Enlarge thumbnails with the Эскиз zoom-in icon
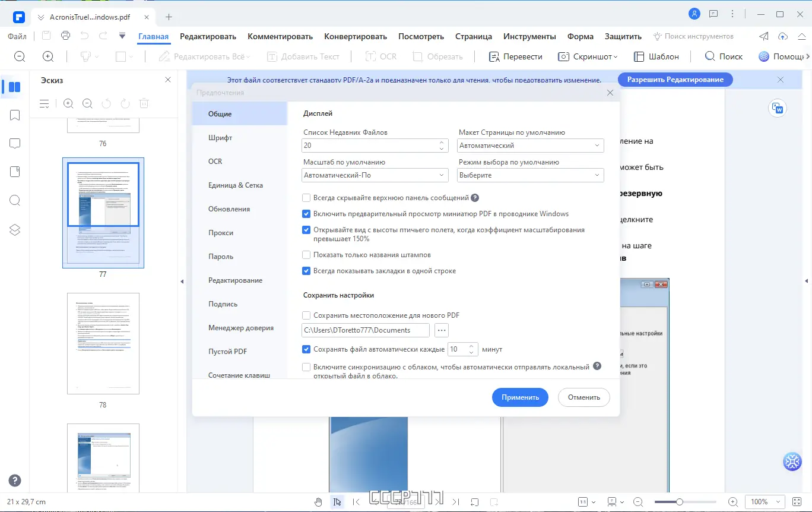 (68, 104)
